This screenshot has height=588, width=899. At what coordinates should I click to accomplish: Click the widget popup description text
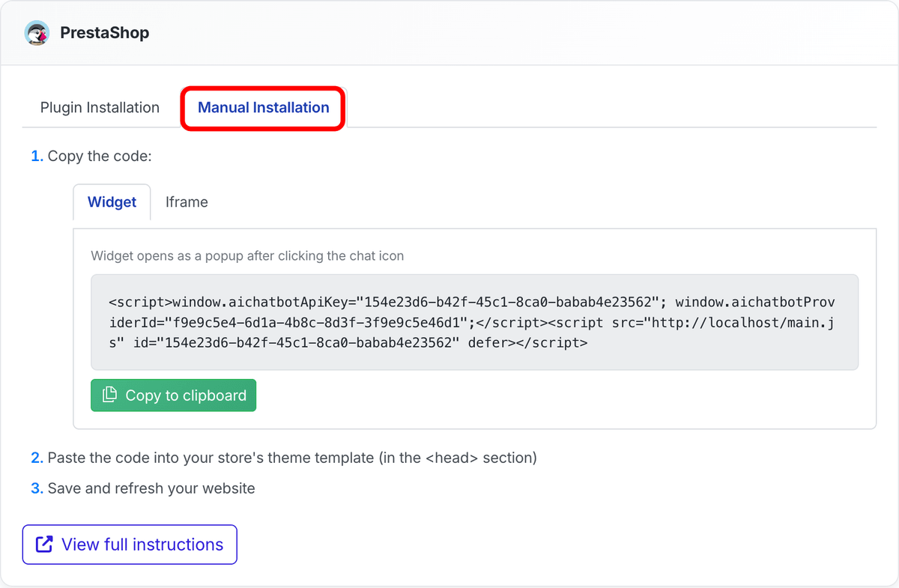coord(247,255)
